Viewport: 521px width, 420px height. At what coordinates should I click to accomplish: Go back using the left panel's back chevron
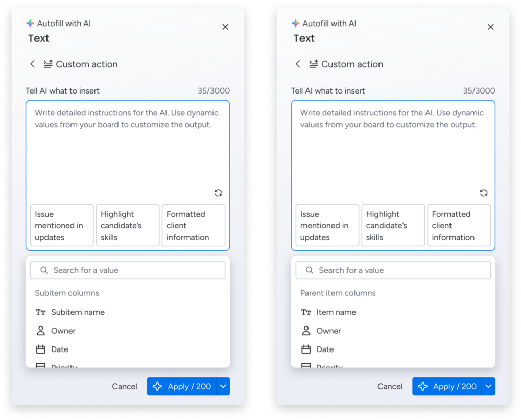tap(32, 64)
